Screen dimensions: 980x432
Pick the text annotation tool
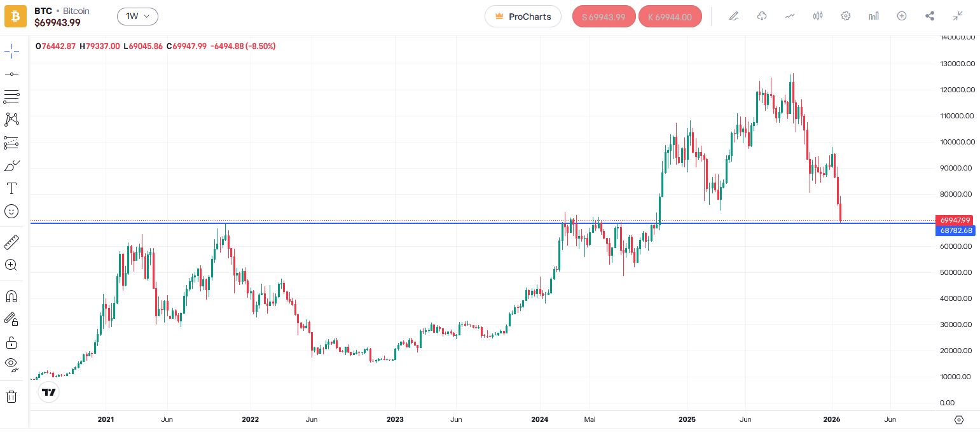click(x=11, y=188)
